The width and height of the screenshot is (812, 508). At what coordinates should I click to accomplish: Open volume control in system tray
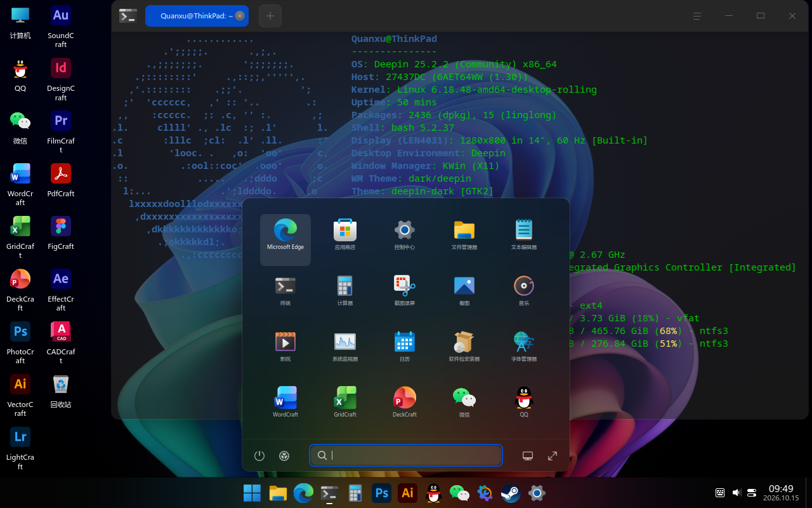[x=737, y=493]
